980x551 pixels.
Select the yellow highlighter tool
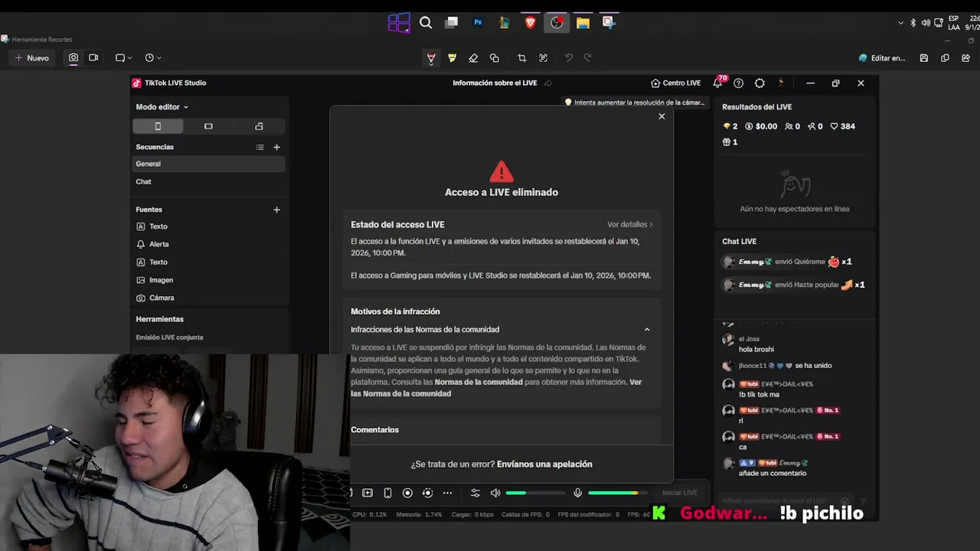[x=452, y=58]
